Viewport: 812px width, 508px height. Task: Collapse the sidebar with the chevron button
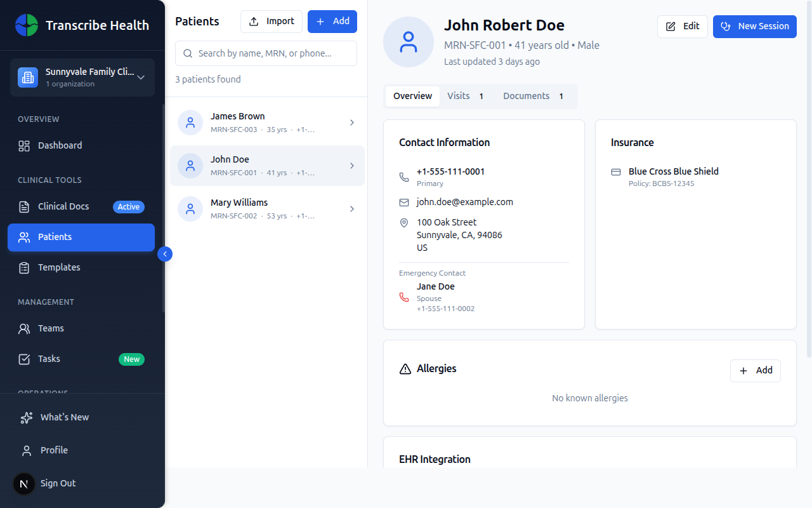tap(165, 254)
